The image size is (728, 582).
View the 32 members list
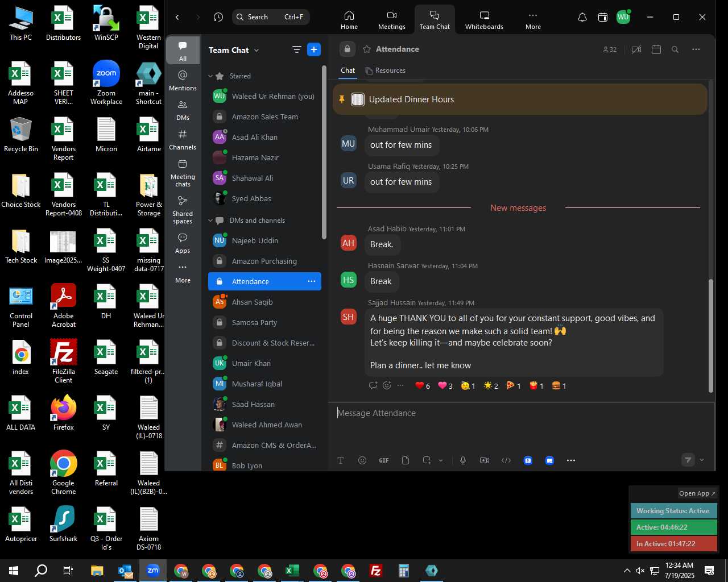pyautogui.click(x=610, y=49)
